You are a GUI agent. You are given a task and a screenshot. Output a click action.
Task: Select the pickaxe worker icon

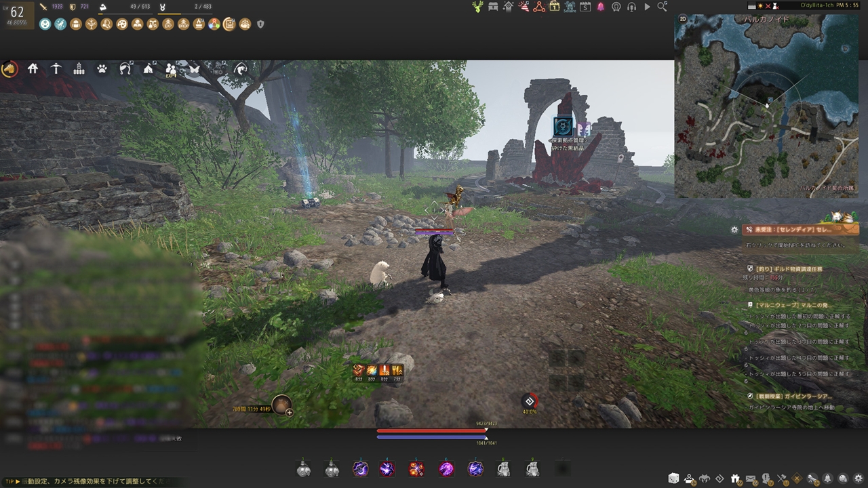tap(56, 68)
